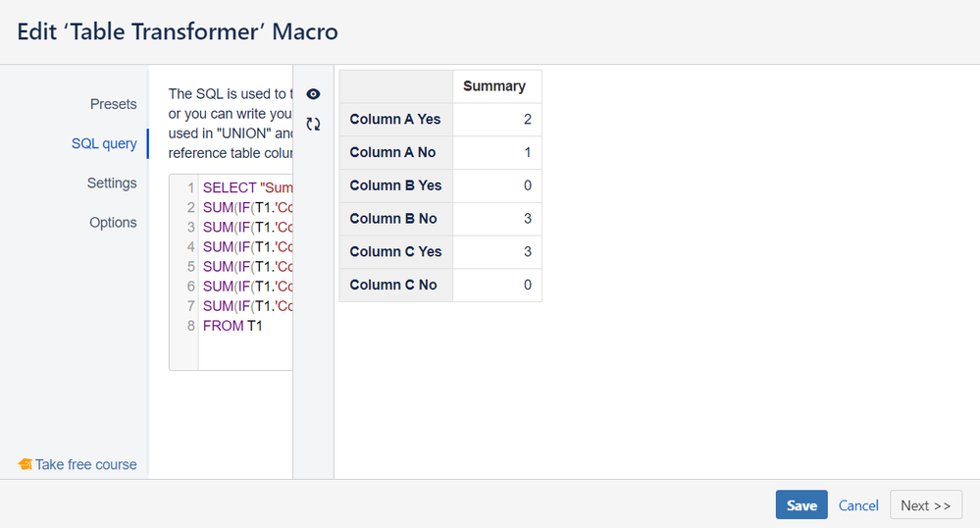980x528 pixels.
Task: Open the Presets tab
Action: (x=114, y=104)
